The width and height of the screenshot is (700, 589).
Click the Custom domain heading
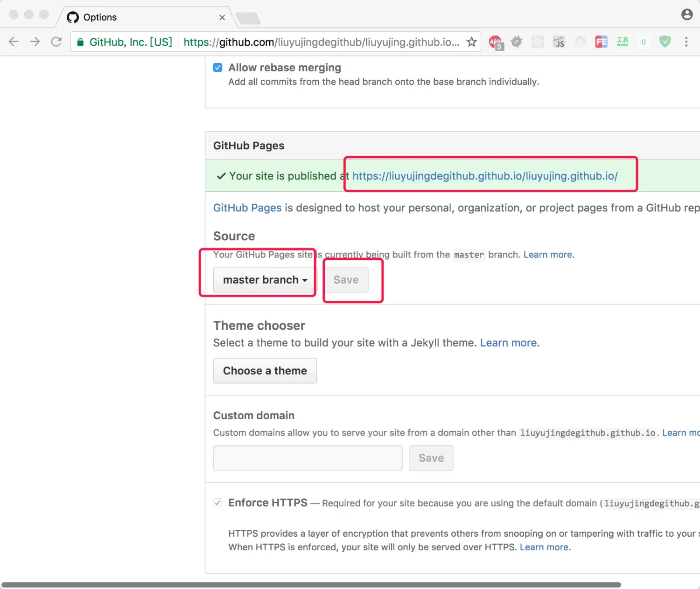click(254, 416)
